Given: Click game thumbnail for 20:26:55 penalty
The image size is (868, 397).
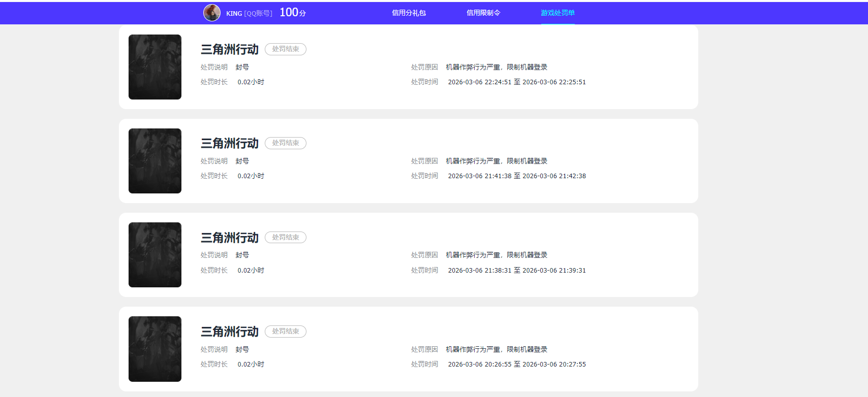Looking at the screenshot, I should pos(155,349).
